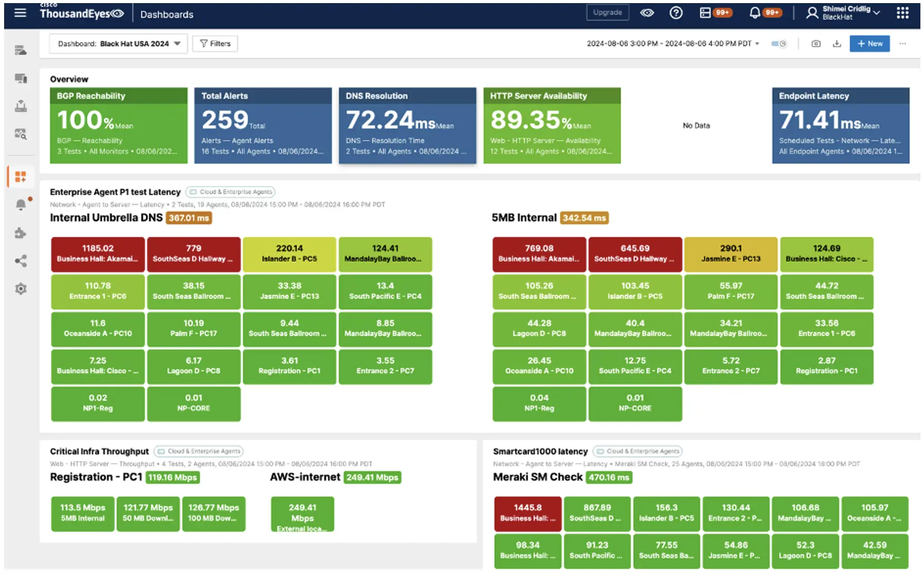Click the + New button
924x573 pixels.
(x=869, y=44)
